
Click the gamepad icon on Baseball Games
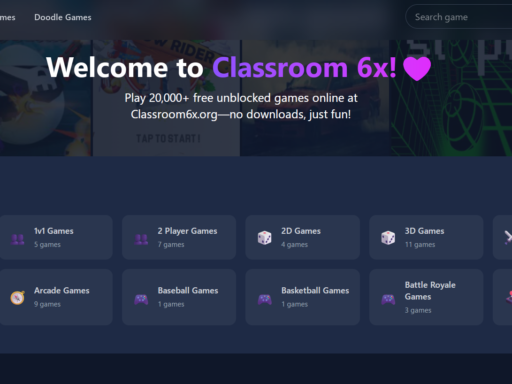tap(141, 299)
